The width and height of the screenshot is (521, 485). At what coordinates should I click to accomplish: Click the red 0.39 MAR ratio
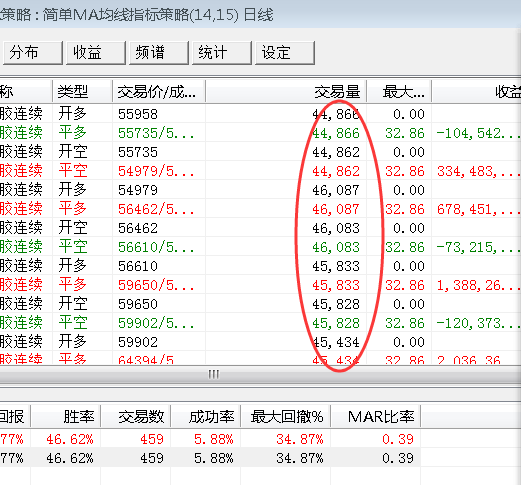[398, 439]
